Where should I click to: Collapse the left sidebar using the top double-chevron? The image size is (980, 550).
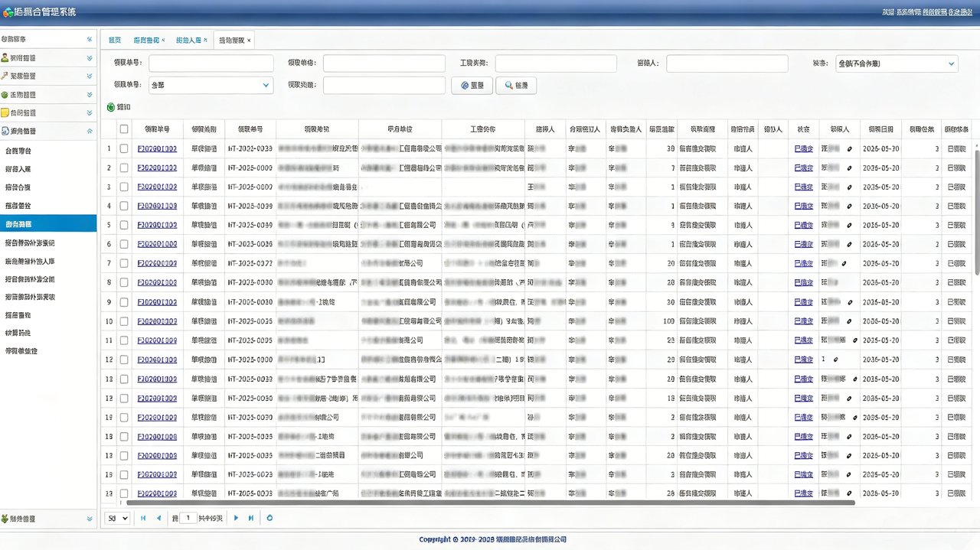90,38
